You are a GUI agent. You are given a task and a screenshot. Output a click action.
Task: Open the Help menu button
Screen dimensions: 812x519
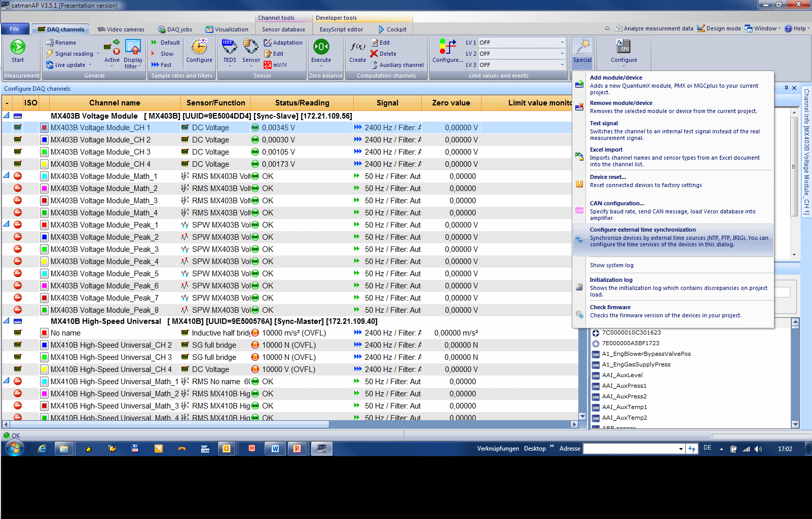[797, 28]
